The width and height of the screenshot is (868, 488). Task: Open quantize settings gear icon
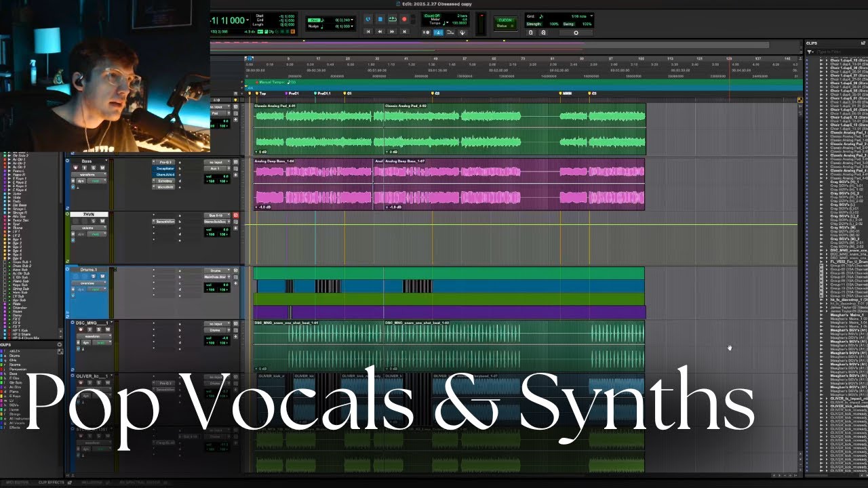pos(576,32)
